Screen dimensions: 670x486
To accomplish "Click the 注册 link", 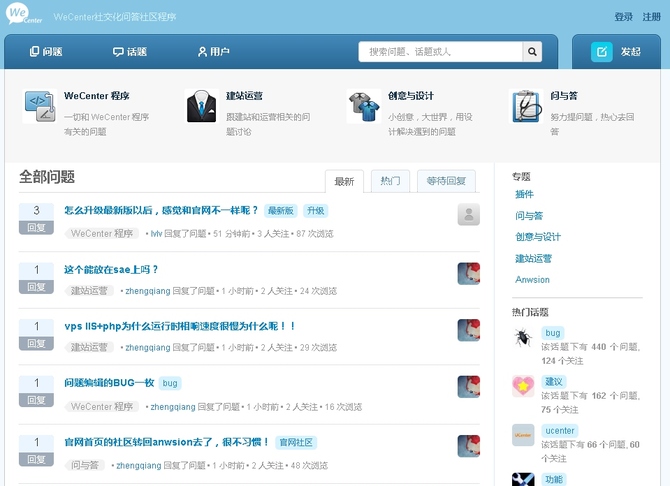I will coord(652,17).
